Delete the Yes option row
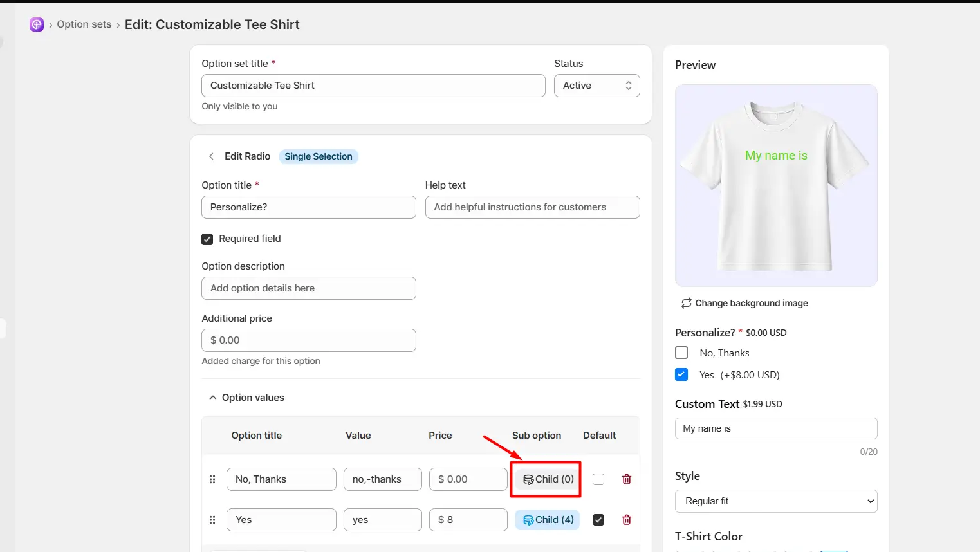 pos(627,520)
